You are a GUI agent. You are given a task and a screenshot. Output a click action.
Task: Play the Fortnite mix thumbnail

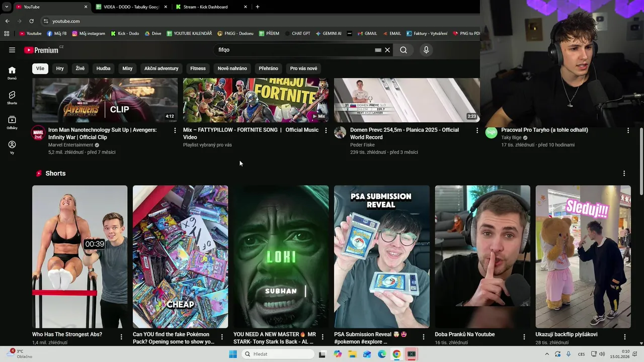[x=256, y=100]
